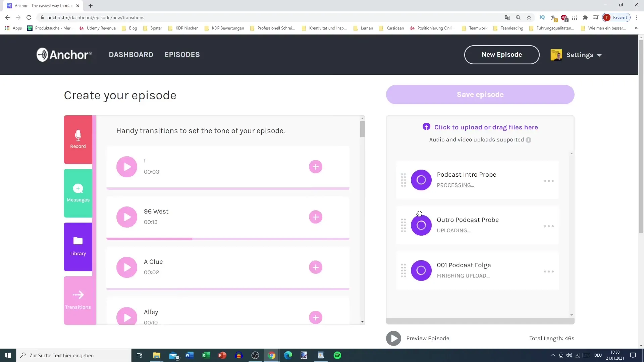Reload the browser page

[29, 17]
